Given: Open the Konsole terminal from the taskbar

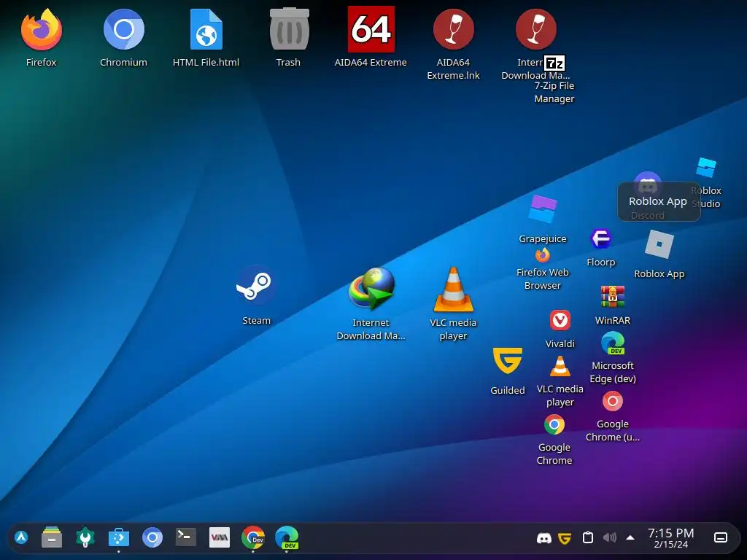Looking at the screenshot, I should (186, 537).
